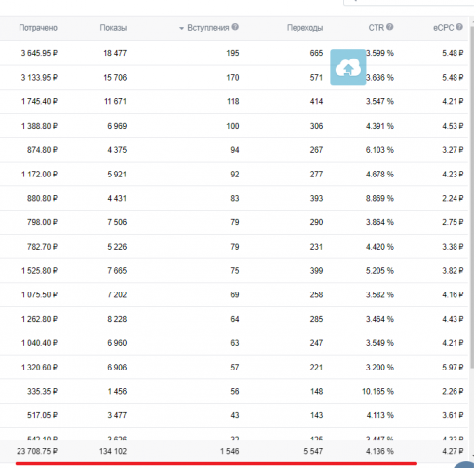Viewport: 476px width, 468px height.
Task: Click total CTR 4.136 %
Action: [x=379, y=451]
